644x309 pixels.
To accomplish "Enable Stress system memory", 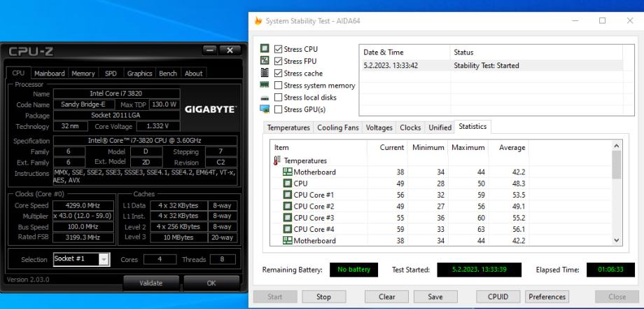I will pyautogui.click(x=278, y=85).
